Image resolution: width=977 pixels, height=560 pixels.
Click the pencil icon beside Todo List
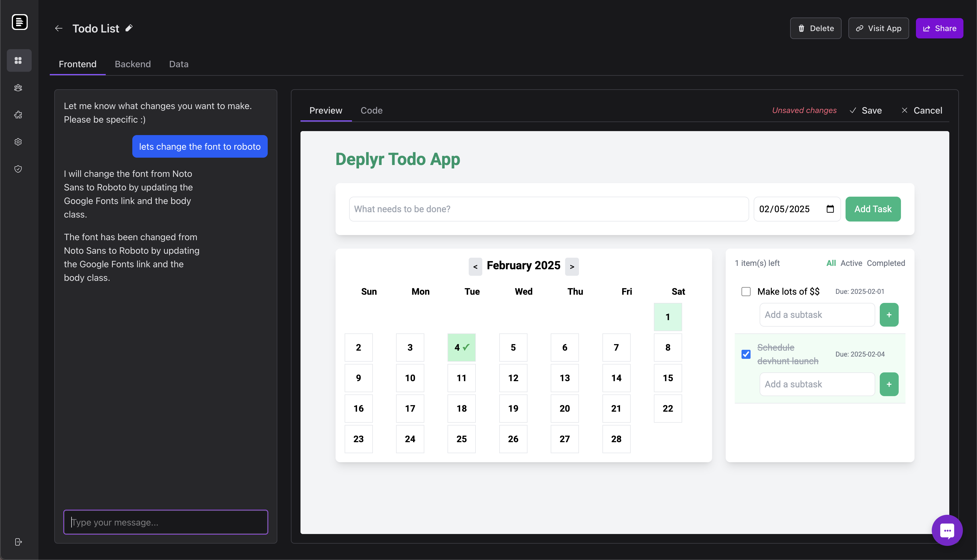tap(129, 28)
